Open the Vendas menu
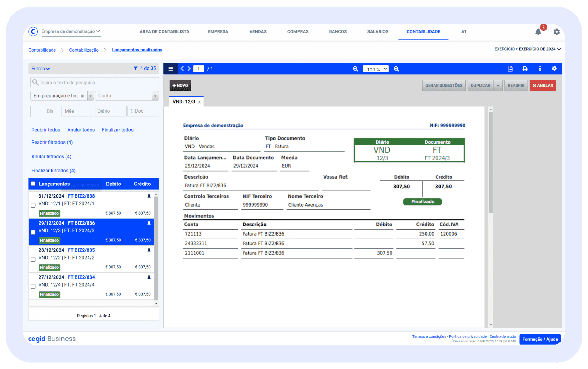This screenshot has width=588, height=369. [x=258, y=32]
